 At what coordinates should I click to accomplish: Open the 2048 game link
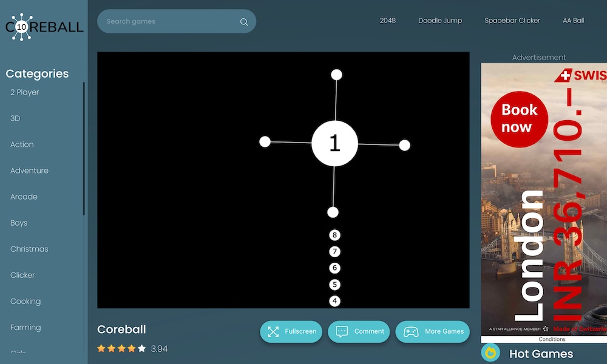point(387,21)
